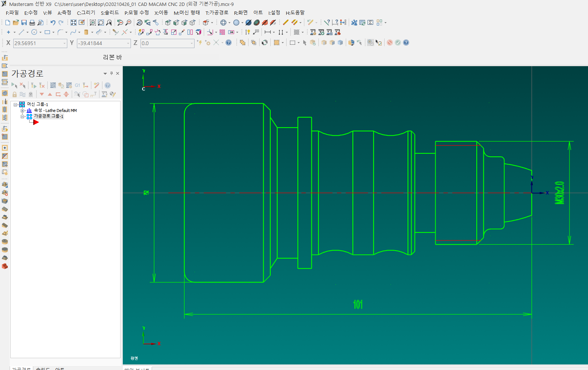Collapse the 머신 그룹-1 tree node
The width and height of the screenshot is (588, 370).
(x=16, y=105)
